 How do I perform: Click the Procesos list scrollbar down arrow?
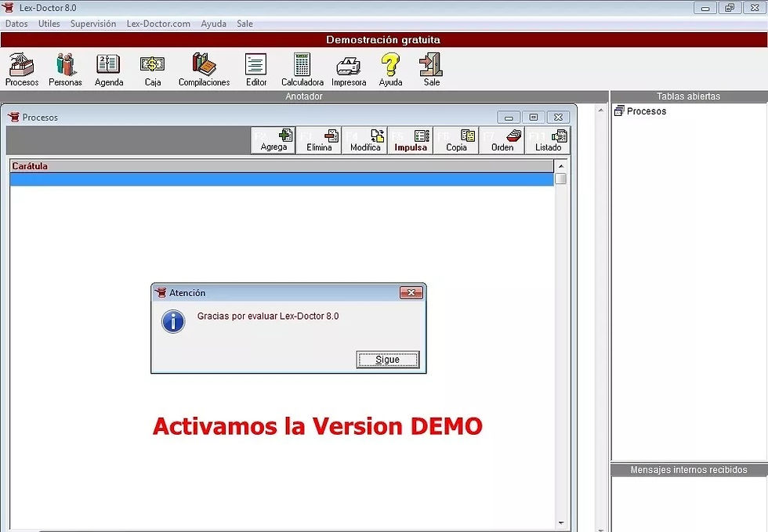tap(561, 523)
